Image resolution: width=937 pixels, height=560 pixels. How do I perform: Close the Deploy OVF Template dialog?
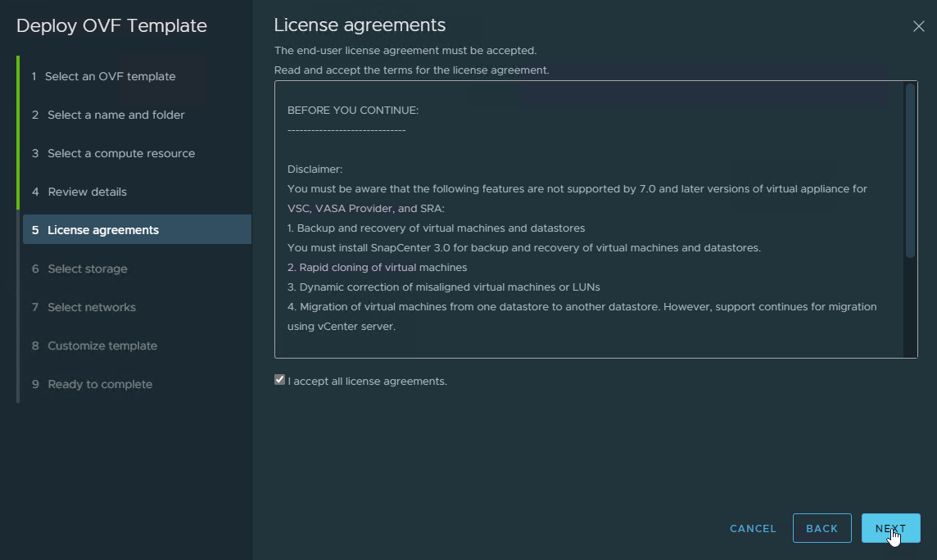tap(918, 26)
